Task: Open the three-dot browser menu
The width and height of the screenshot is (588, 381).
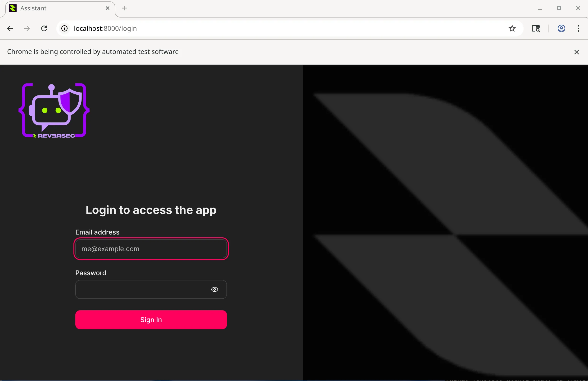Action: tap(578, 28)
